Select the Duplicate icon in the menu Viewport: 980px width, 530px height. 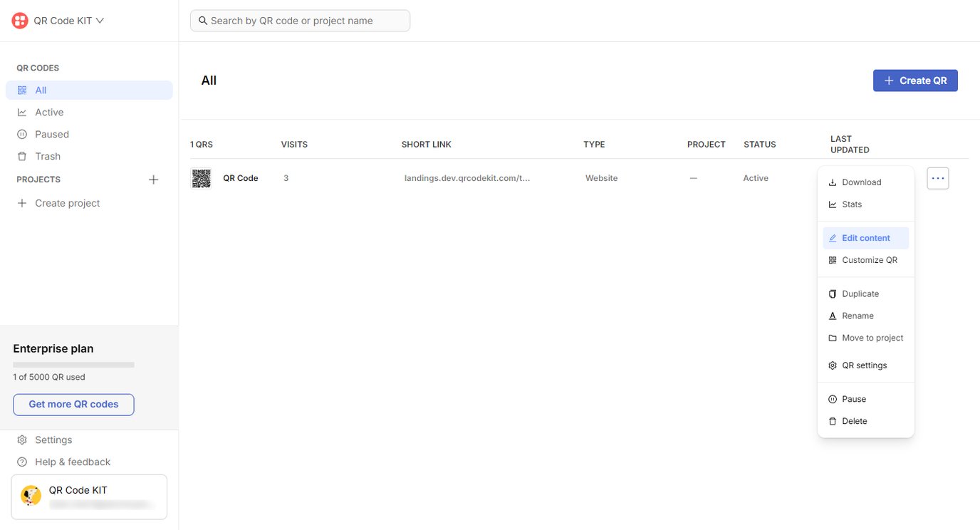coord(833,293)
